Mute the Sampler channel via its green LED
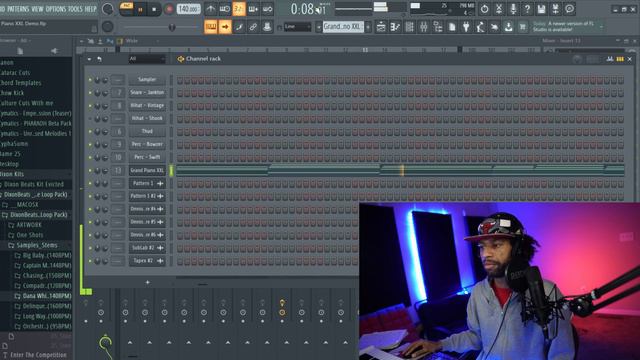Viewport: 640px width, 360px height. (90, 80)
